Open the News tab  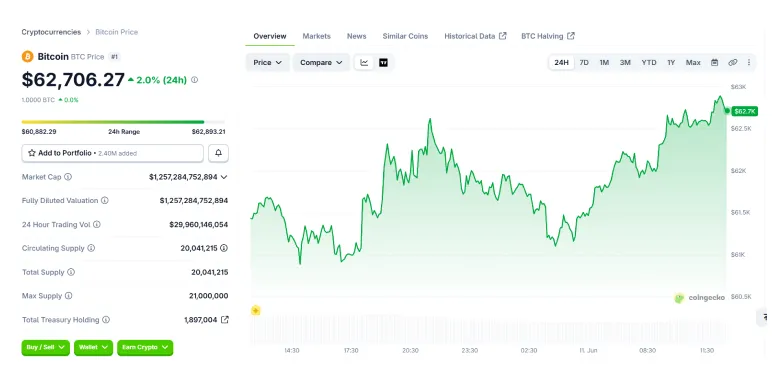click(357, 36)
